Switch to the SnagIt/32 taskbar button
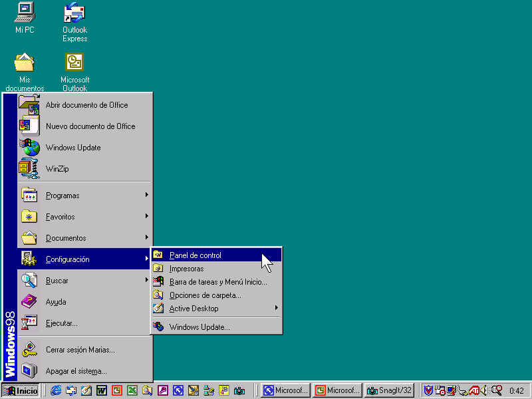Image resolution: width=532 pixels, height=399 pixels. pos(390,390)
